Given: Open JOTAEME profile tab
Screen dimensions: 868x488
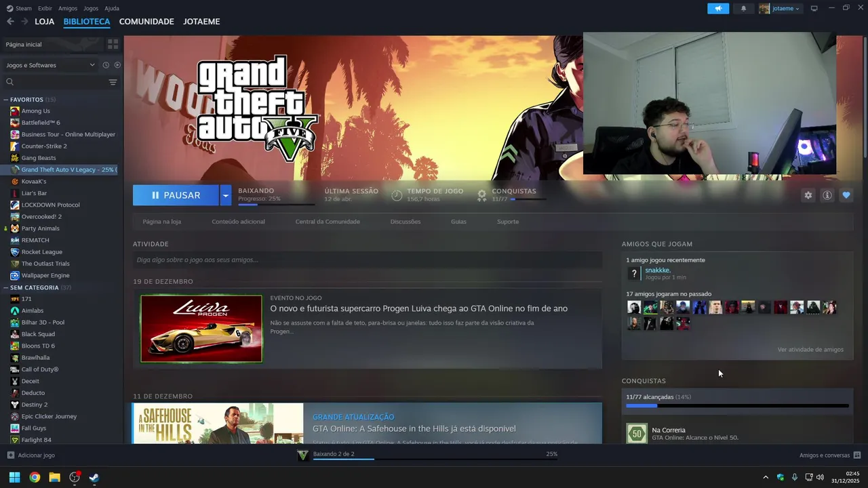Looking at the screenshot, I should [x=201, y=22].
